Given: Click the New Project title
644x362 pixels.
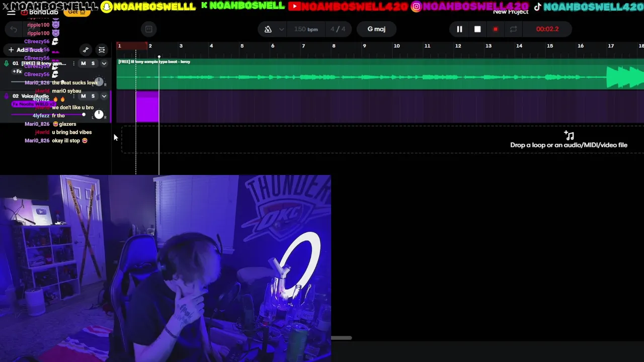Looking at the screenshot, I should click(x=511, y=12).
